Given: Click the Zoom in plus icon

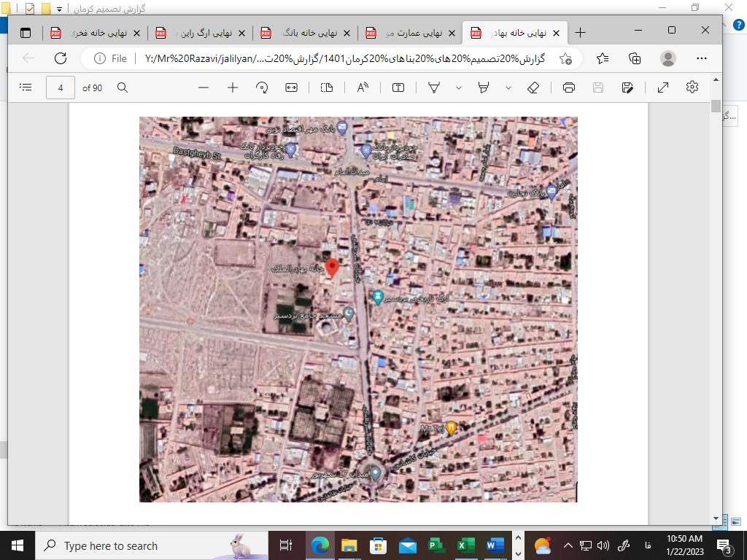Looking at the screenshot, I should click(x=233, y=87).
